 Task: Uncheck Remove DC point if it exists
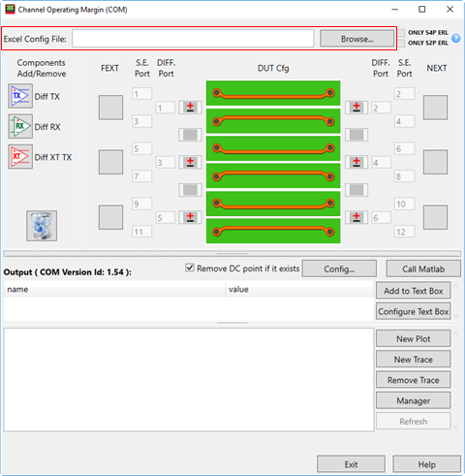(x=190, y=268)
